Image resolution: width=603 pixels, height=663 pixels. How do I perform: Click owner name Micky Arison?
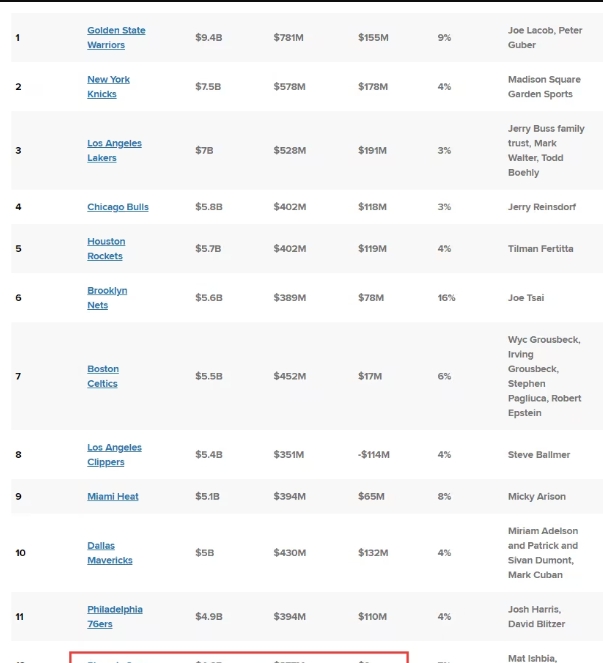[x=536, y=497]
